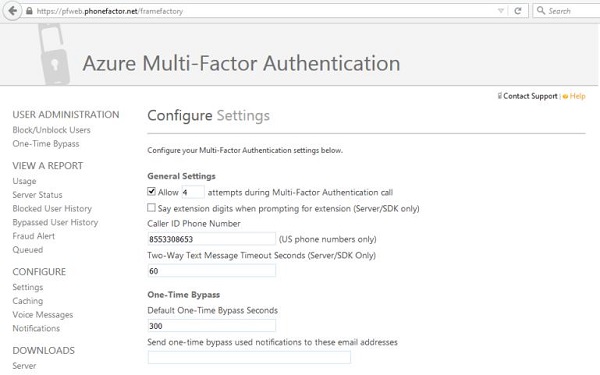600x375 pixels.
Task: Click the General Settings heading
Action: click(x=181, y=176)
